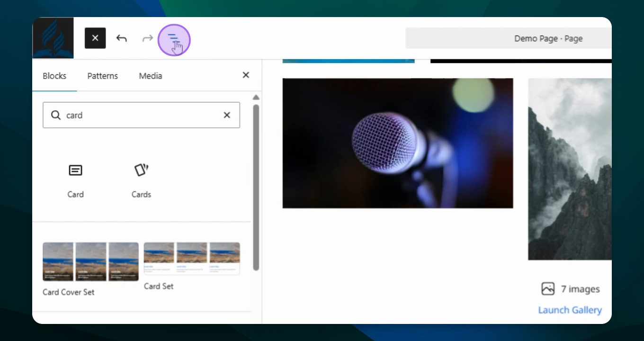Click the Redo arrow
Viewport: 644px width, 341px height.
coord(148,38)
